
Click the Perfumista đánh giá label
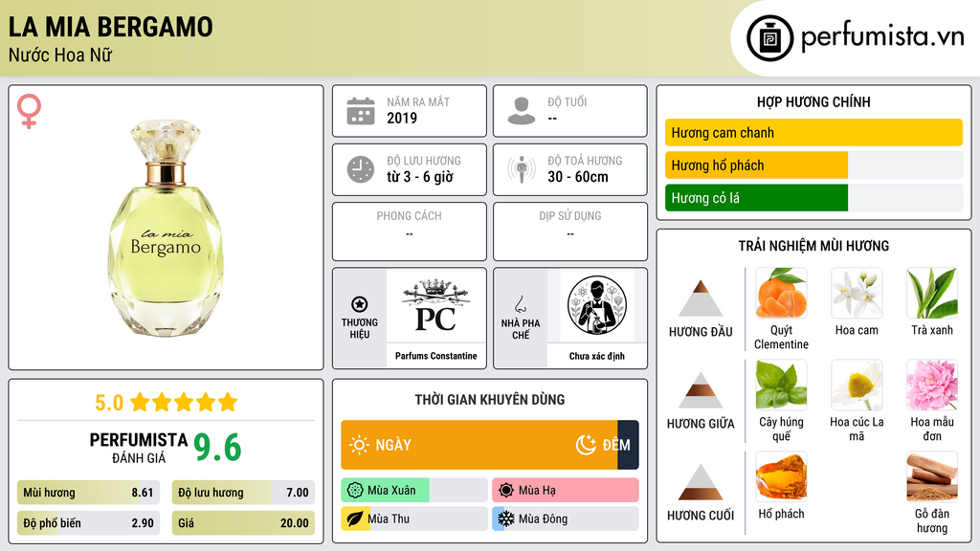[x=138, y=448]
